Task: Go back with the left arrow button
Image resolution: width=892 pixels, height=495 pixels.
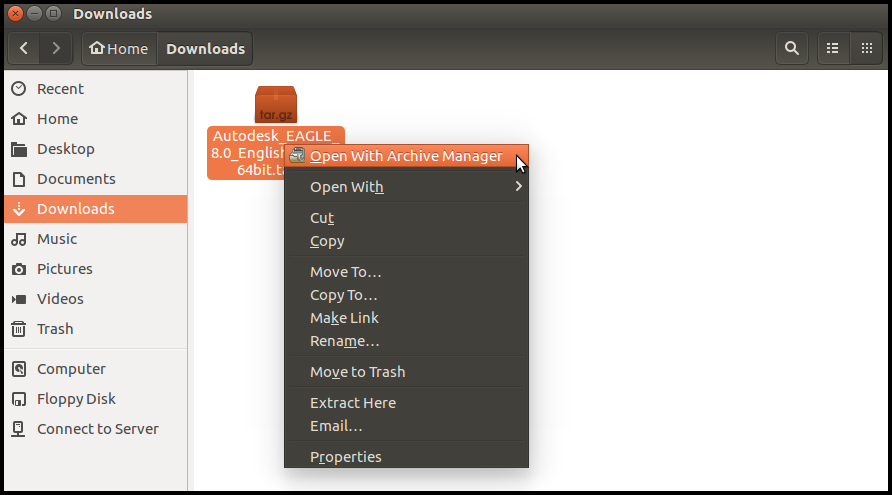Action: [24, 48]
